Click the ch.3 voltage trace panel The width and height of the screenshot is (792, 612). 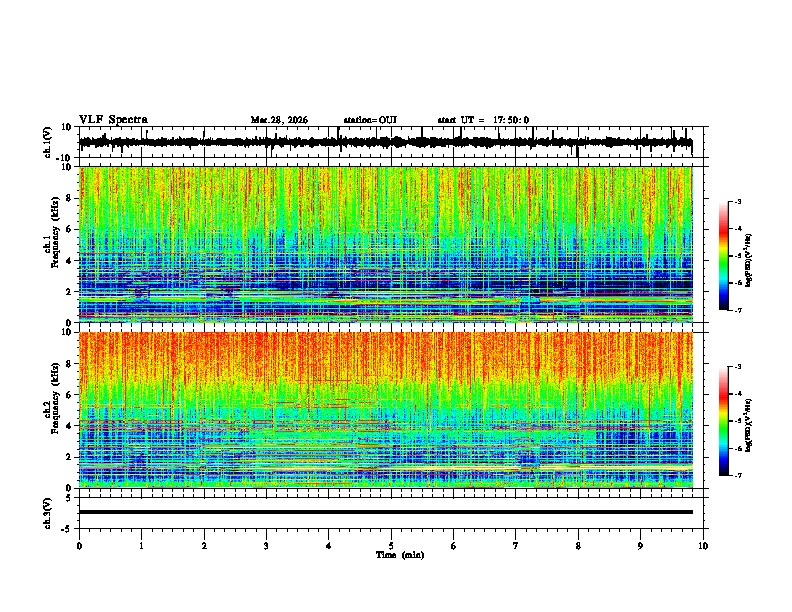click(391, 513)
